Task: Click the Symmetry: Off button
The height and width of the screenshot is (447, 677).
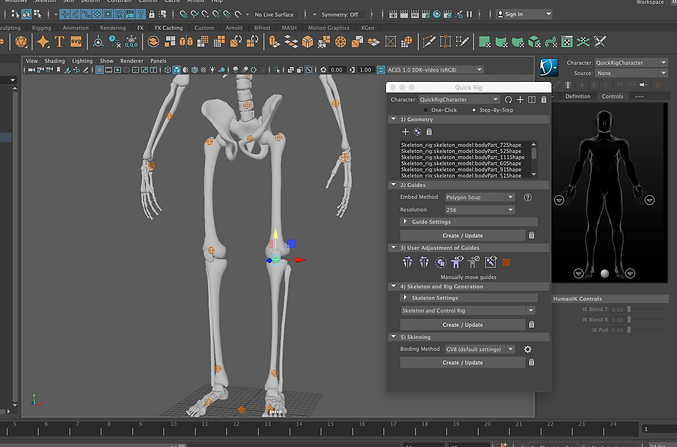Action: click(339, 15)
